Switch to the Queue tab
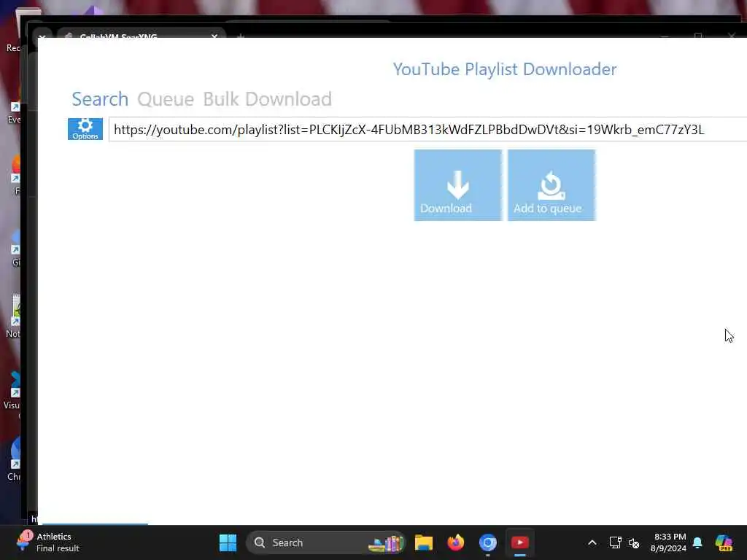This screenshot has width=747, height=560. [166, 99]
